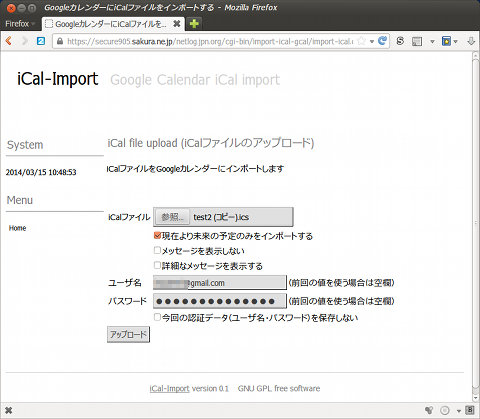This screenshot has width=480, height=419.
Task: Click the heading iCal file upload
Action: click(211, 143)
